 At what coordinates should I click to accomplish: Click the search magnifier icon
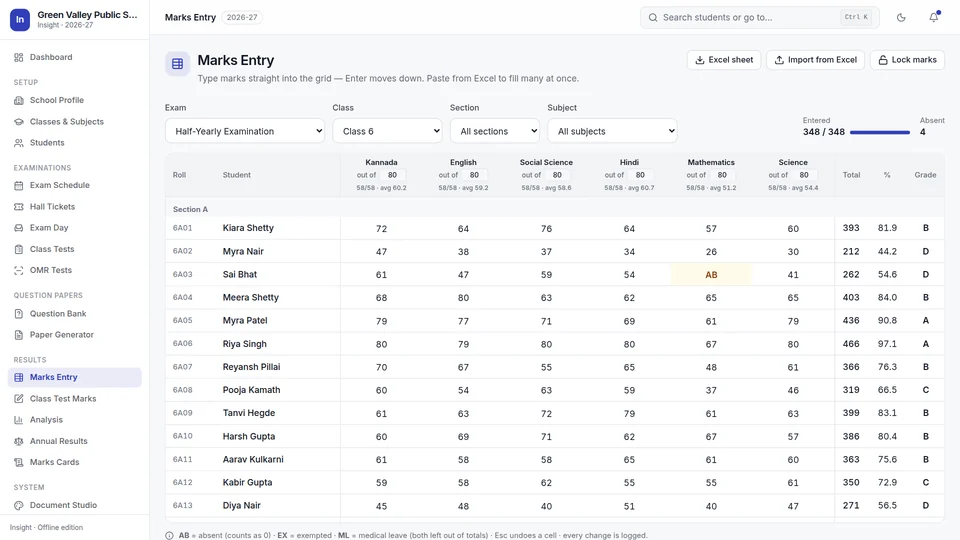[x=653, y=17]
